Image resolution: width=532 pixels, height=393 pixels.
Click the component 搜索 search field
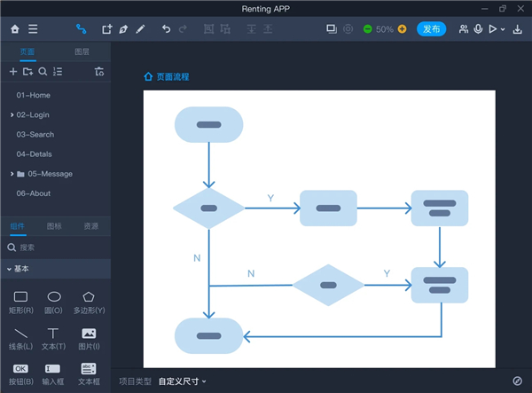click(x=58, y=248)
